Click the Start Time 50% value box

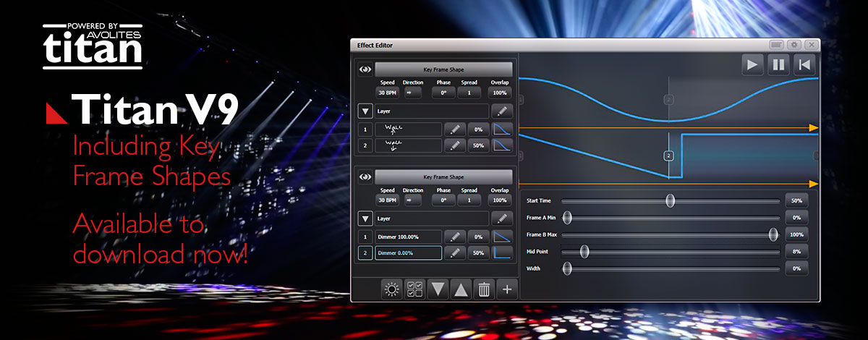pyautogui.click(x=797, y=200)
